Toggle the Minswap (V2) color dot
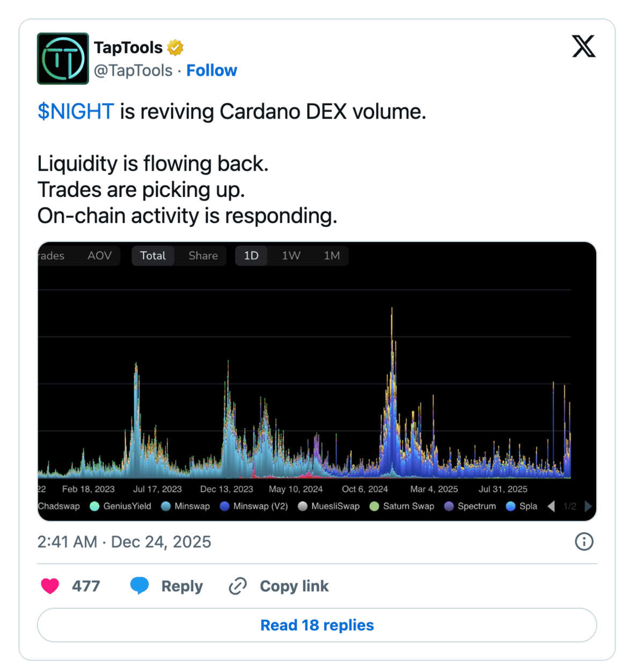The width and height of the screenshot is (644, 669). tap(225, 506)
